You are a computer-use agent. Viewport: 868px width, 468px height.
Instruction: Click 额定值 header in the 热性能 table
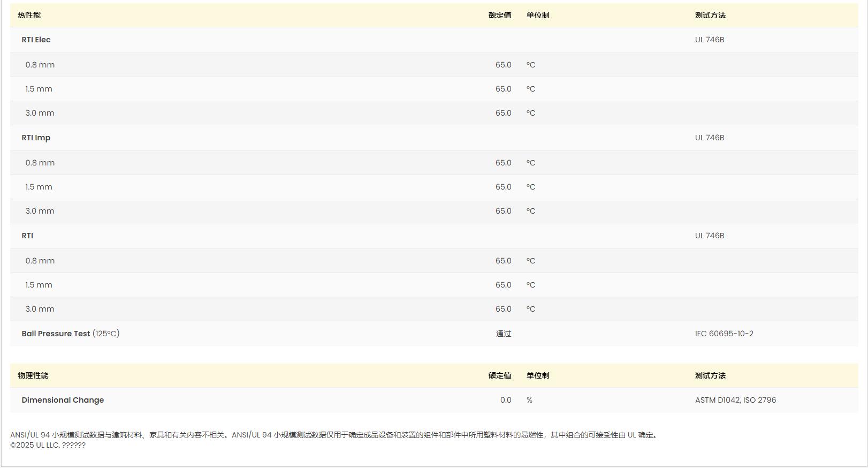(499, 15)
